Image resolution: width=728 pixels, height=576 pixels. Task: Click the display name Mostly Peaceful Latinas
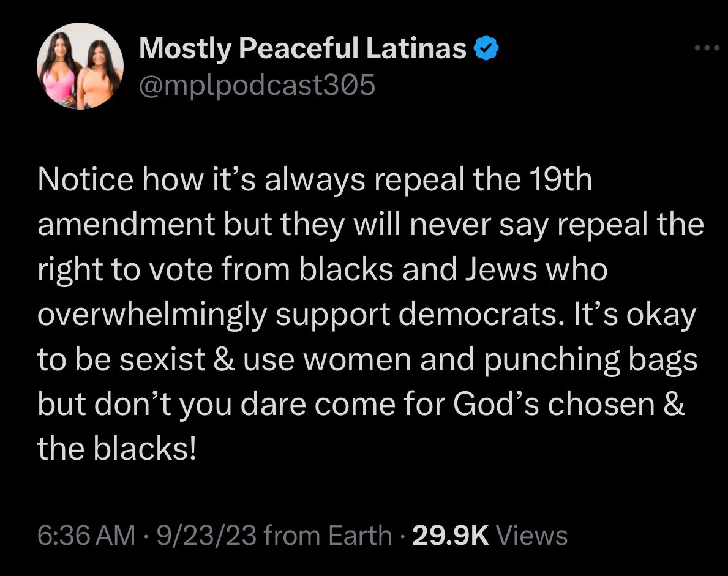pyautogui.click(x=303, y=48)
